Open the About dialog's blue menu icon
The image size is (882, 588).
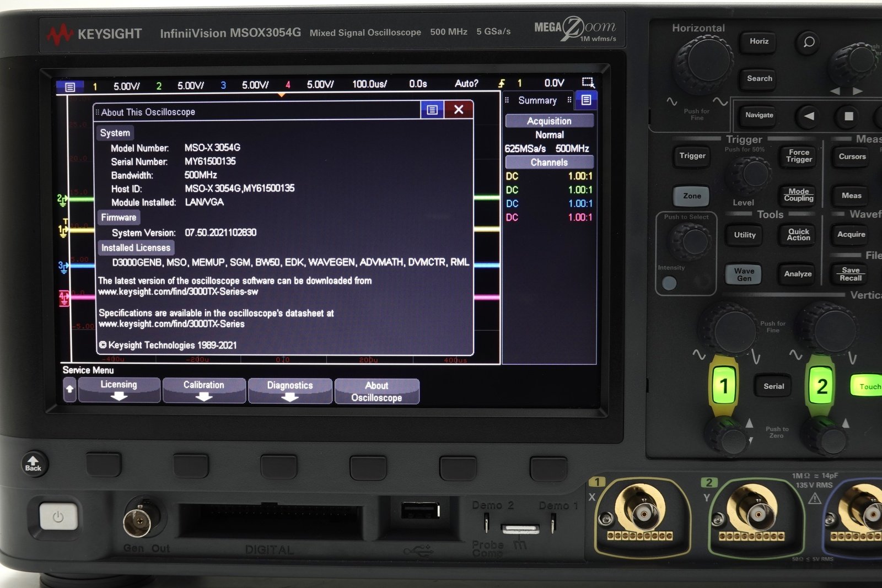point(432,110)
